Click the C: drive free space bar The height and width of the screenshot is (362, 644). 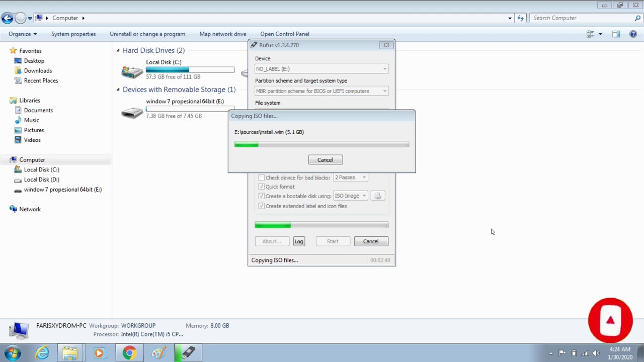(x=190, y=69)
